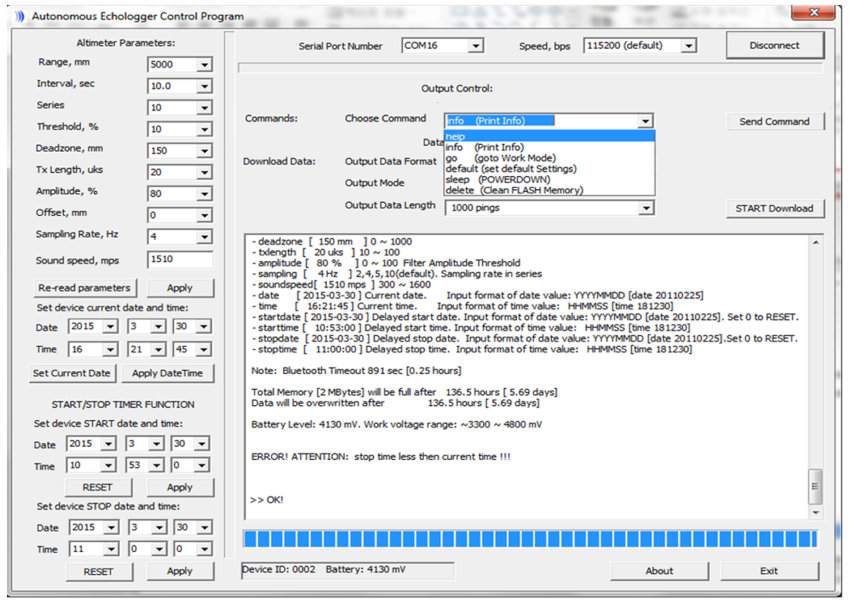Open the START date month dropdown
The width and height of the screenshot is (850, 604).
tap(156, 444)
